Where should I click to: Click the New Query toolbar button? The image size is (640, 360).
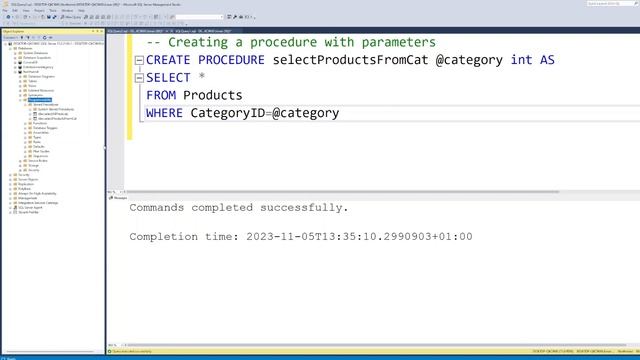pos(71,17)
